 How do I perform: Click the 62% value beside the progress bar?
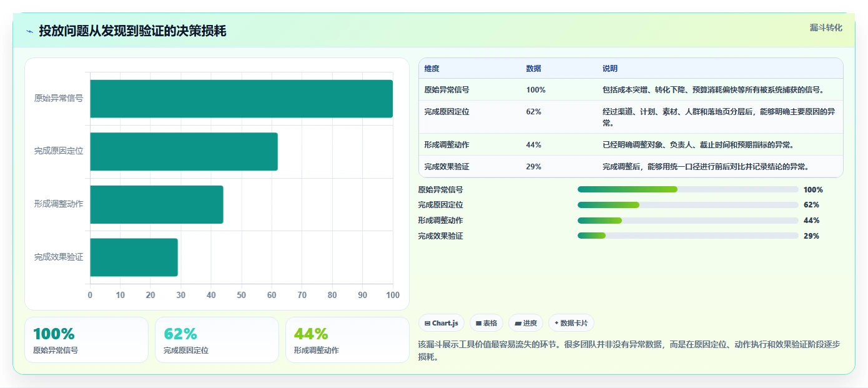point(811,205)
